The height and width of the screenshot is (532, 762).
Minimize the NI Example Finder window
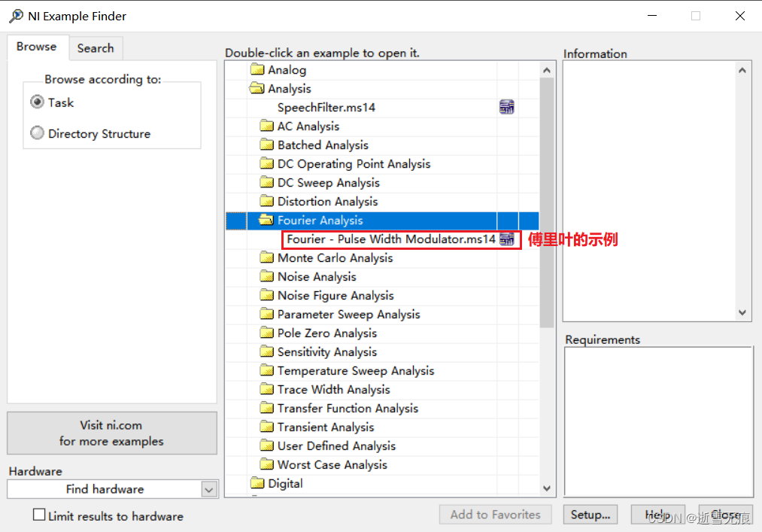click(x=652, y=16)
